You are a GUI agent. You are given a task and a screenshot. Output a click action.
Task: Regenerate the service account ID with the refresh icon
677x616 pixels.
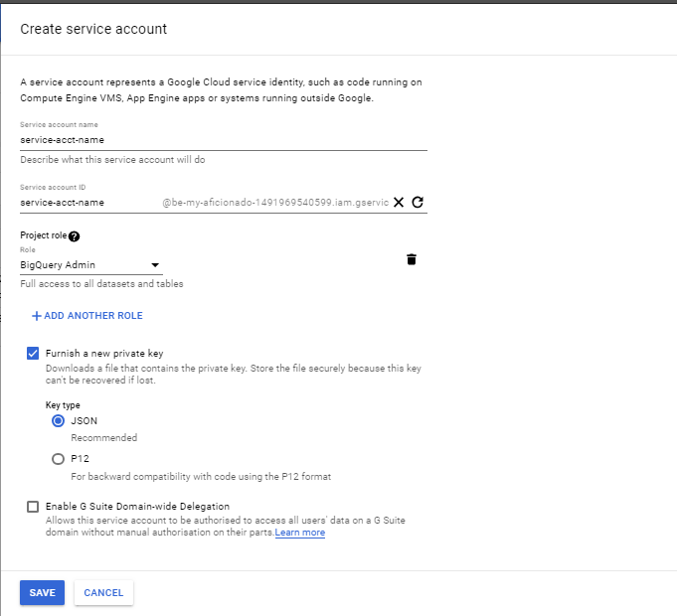pos(418,202)
